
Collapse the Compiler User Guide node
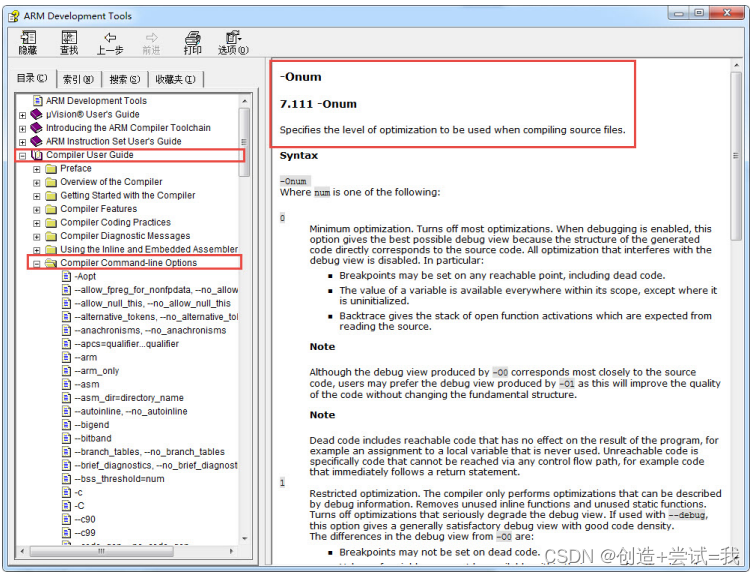[x=22, y=156]
